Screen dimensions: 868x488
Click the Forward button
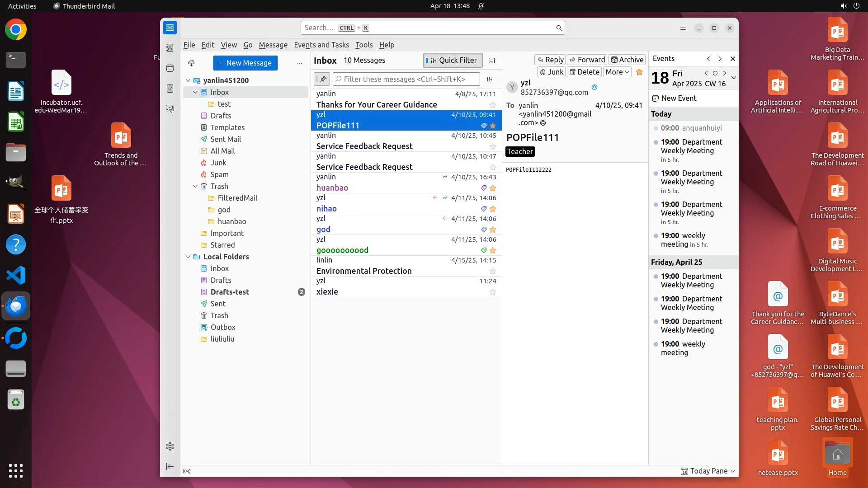[587, 60]
